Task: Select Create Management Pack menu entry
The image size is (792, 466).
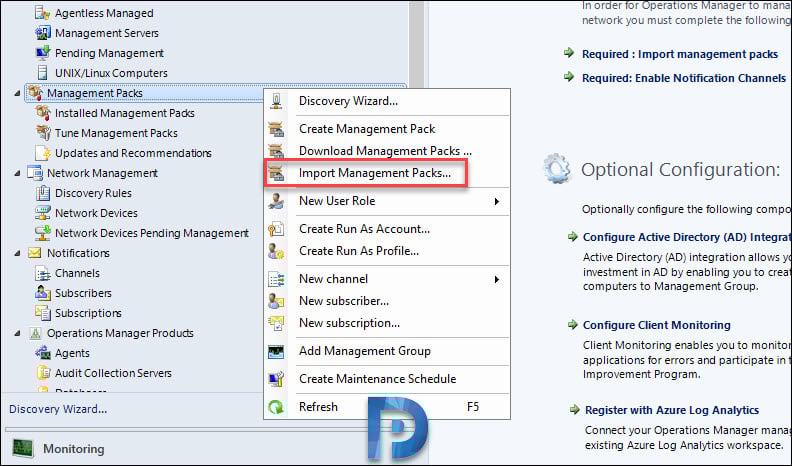Action: (x=387, y=129)
